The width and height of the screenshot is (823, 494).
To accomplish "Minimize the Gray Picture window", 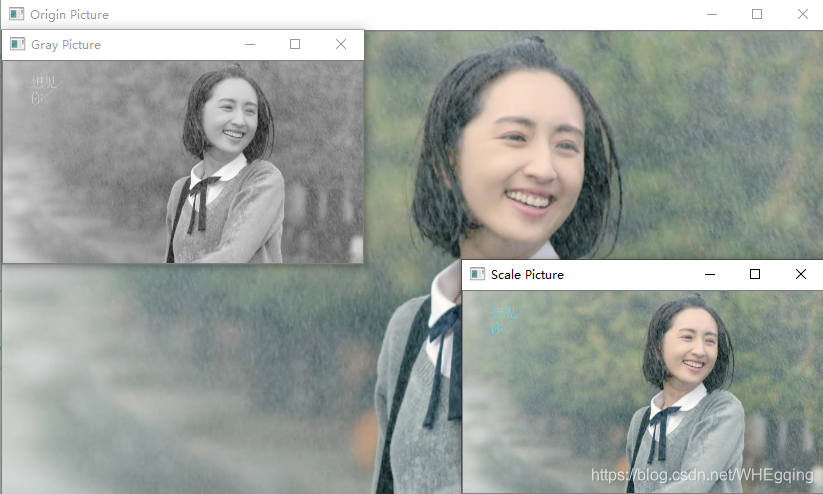I will (x=250, y=44).
